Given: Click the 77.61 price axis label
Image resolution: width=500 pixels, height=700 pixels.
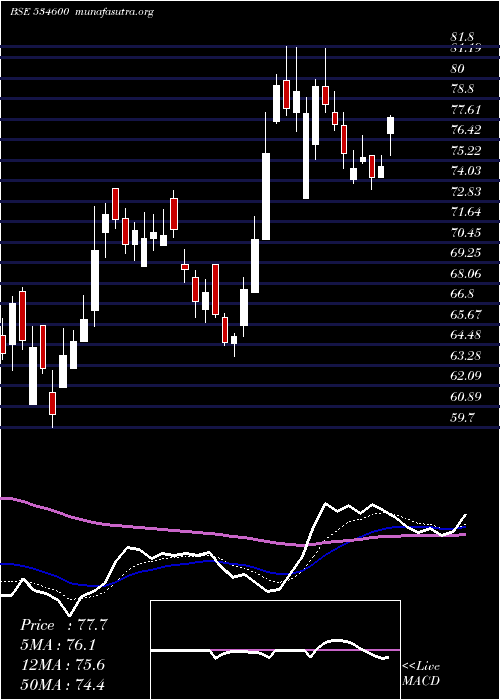Looking at the screenshot, I should [466, 109].
